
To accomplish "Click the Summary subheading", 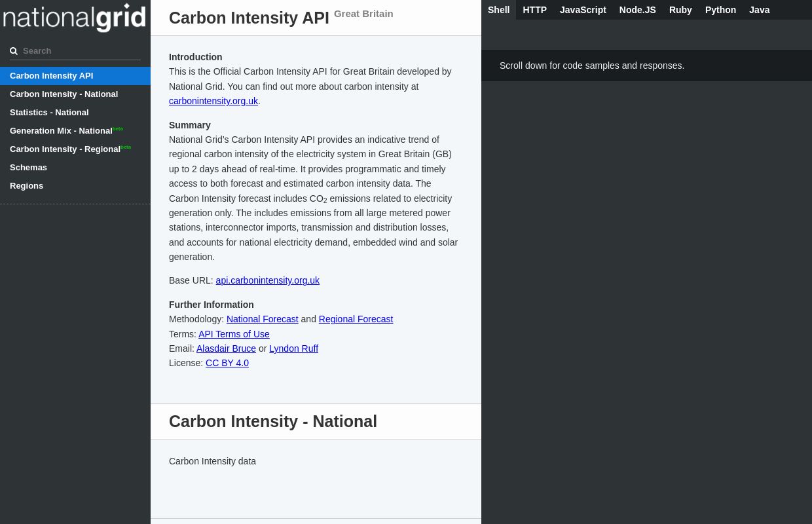I will coord(190,125).
